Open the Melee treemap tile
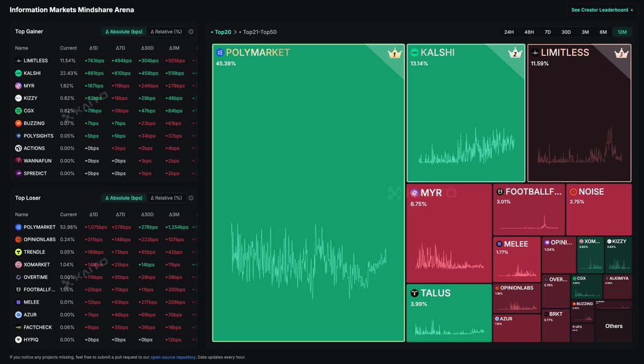 click(517, 259)
